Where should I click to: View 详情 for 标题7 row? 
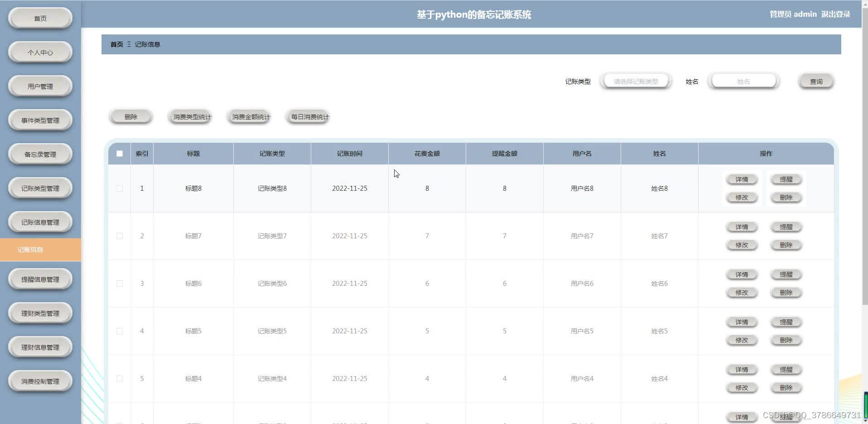click(x=742, y=227)
